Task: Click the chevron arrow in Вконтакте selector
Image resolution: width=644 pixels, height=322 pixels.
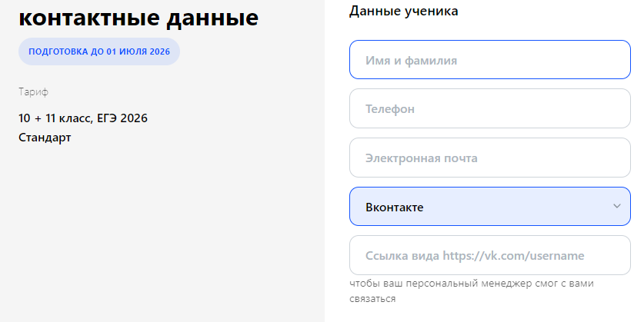Action: 616,206
